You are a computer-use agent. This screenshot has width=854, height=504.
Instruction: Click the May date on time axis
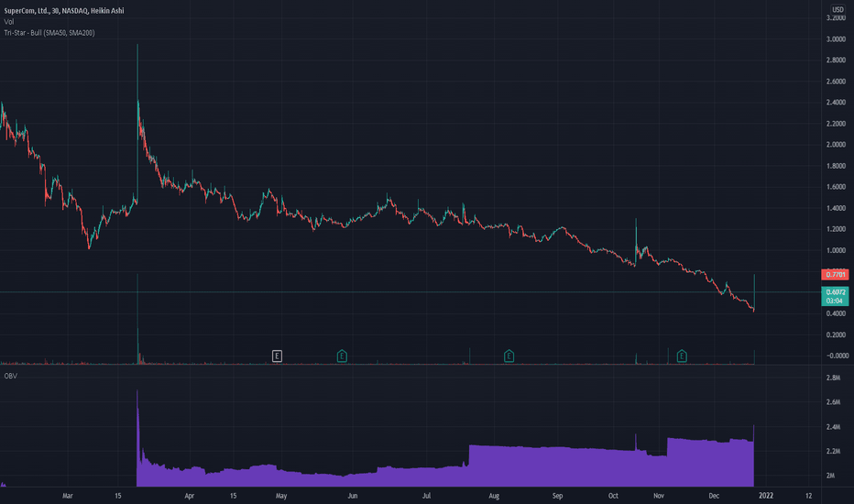click(x=281, y=496)
